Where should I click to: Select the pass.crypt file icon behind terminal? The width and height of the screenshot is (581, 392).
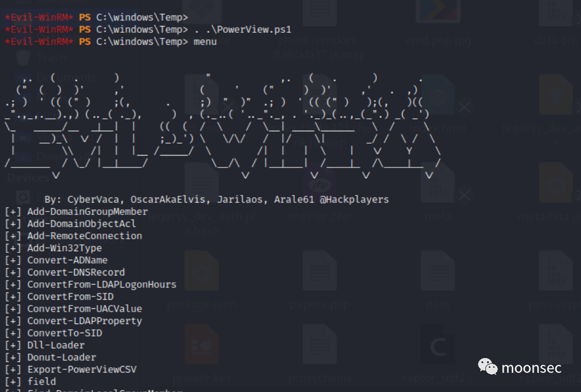pos(556,270)
